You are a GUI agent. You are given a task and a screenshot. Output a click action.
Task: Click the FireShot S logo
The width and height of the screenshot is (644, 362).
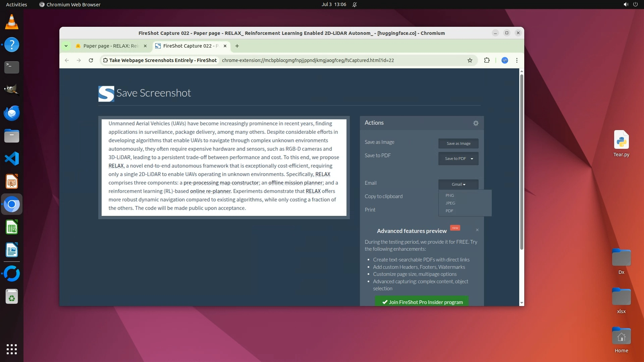click(x=106, y=94)
